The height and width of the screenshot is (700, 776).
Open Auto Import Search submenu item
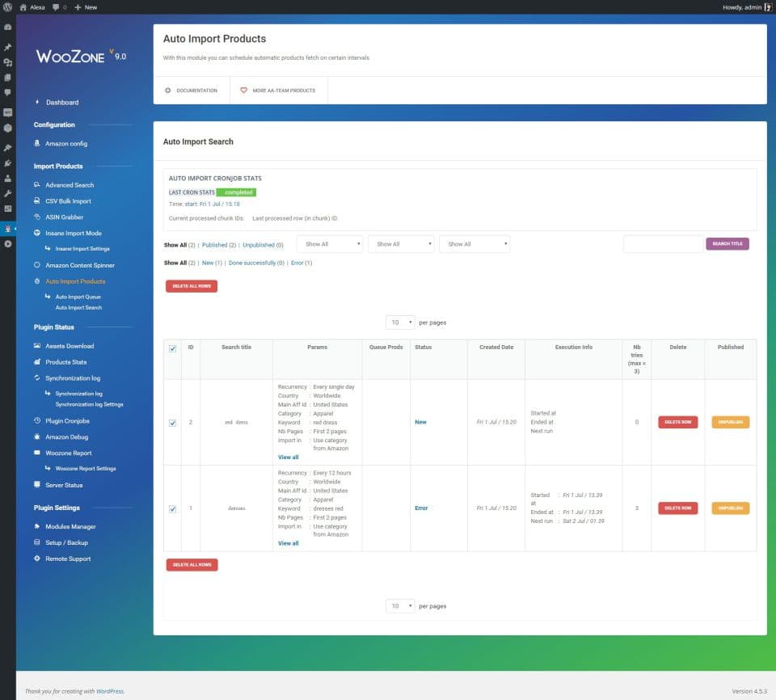[78, 307]
